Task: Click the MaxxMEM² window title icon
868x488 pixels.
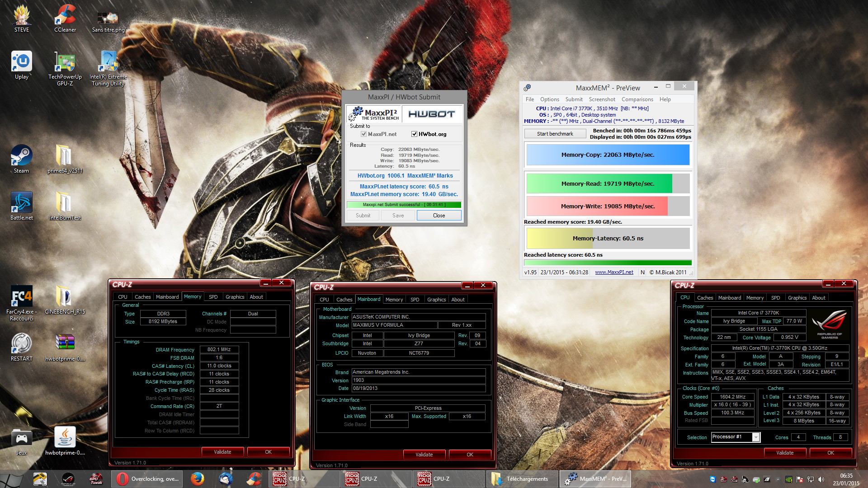Action: (527, 88)
